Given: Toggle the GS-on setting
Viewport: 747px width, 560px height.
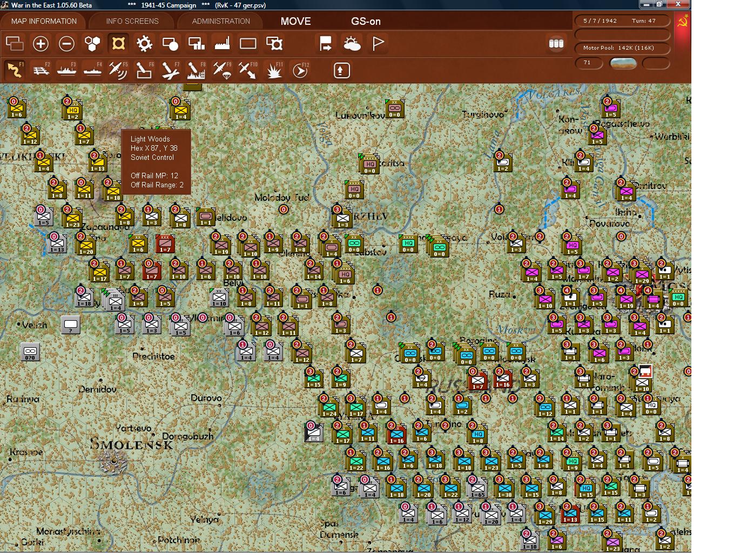Looking at the screenshot, I should (366, 21).
